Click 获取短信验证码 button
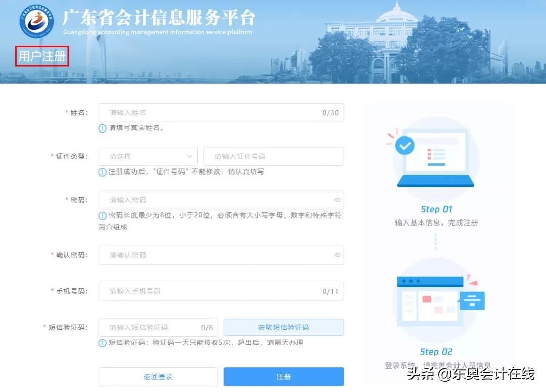Screen dimensions: 546x392 click(x=284, y=328)
